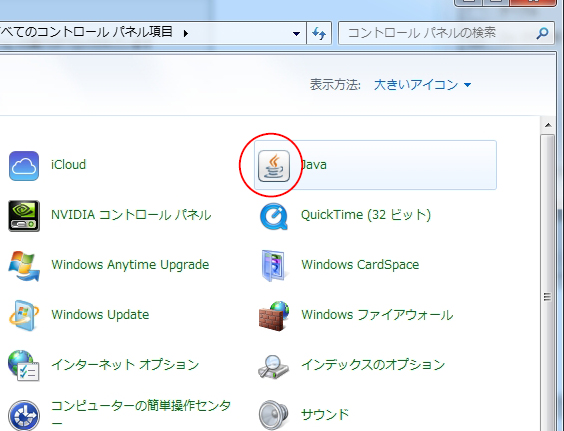Click the Windows ファイアウォール label
This screenshot has width=564, height=431.
pos(377,315)
